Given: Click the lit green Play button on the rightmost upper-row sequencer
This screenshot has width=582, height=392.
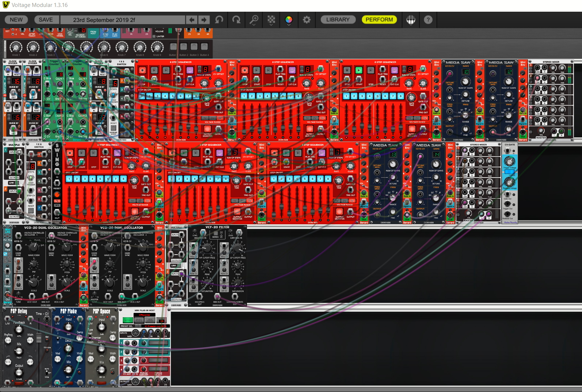Looking at the screenshot, I should (359, 70).
